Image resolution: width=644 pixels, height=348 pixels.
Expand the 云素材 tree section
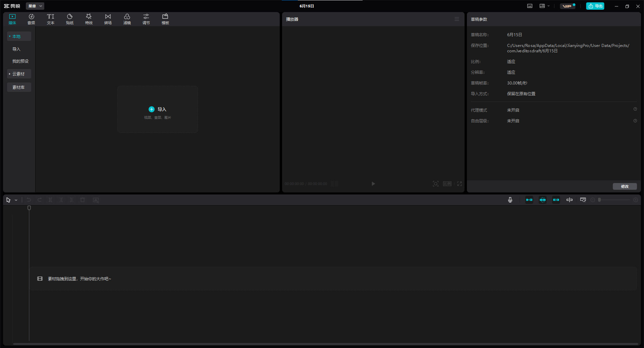point(19,74)
